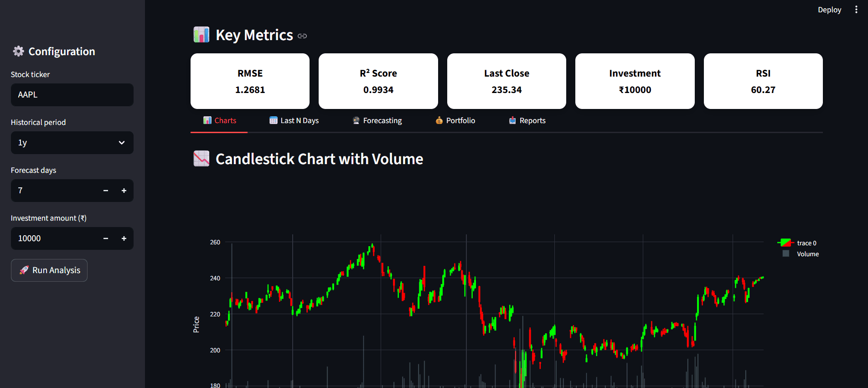This screenshot has height=388, width=868.
Task: Open the three-dot options menu
Action: pyautogui.click(x=856, y=9)
